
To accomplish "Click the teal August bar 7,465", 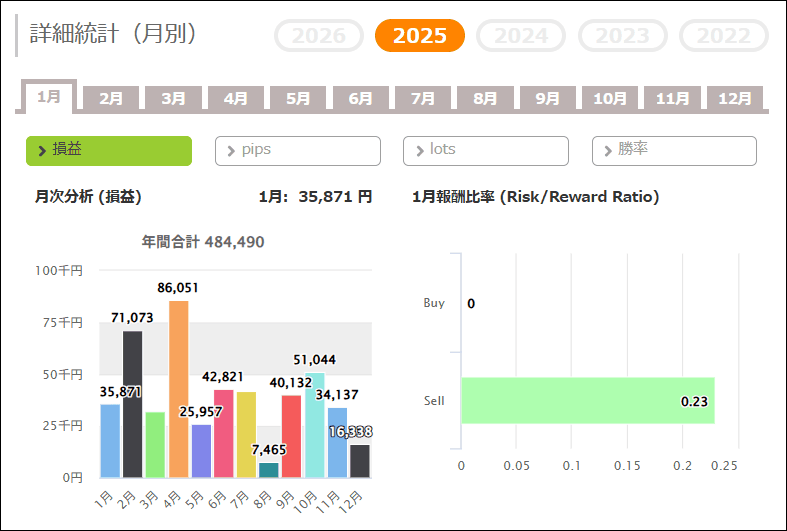I will [268, 470].
